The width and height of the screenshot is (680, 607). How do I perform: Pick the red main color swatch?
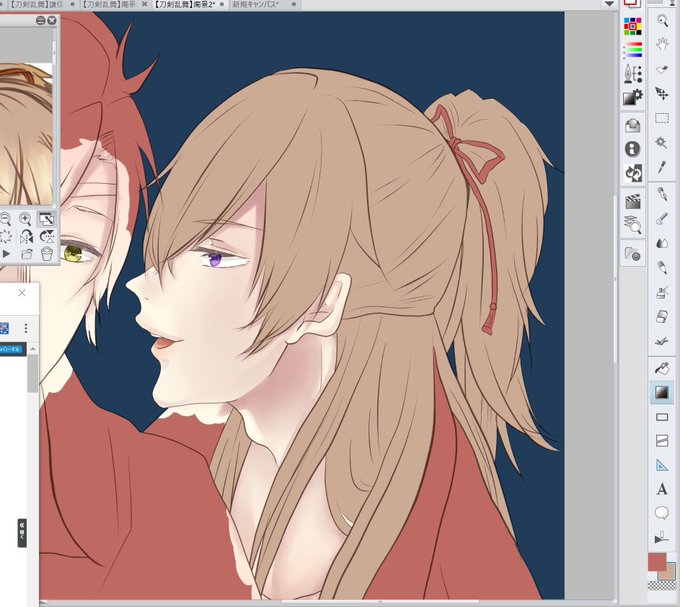[657, 562]
